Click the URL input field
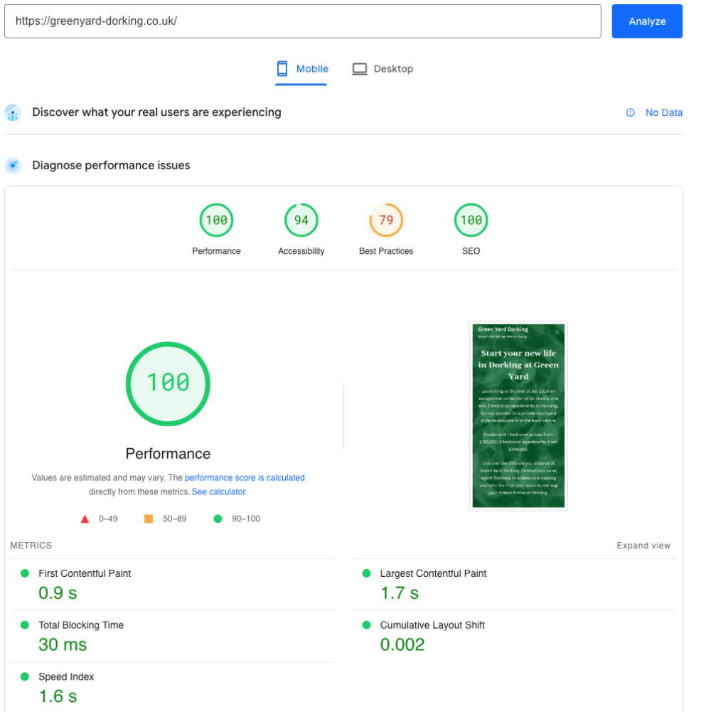728x712 pixels. [x=302, y=21]
